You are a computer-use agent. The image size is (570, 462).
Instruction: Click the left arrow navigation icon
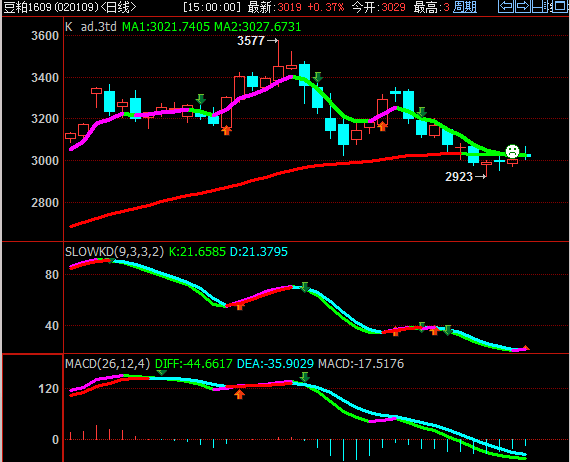506,6
